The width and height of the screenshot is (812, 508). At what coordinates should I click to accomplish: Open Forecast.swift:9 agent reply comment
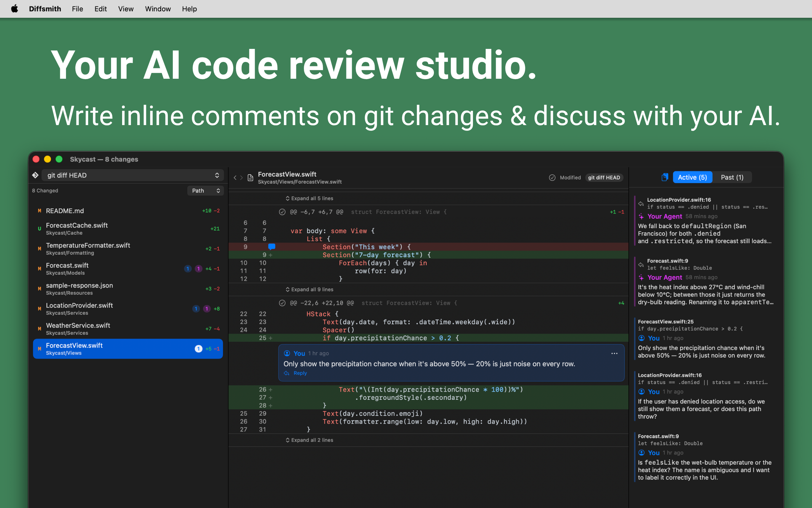pyautogui.click(x=704, y=281)
